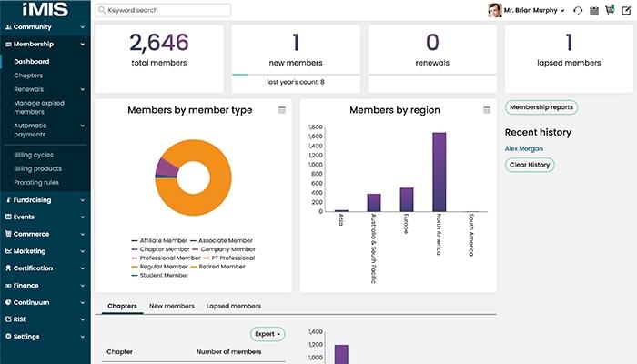Click the Europe bar in region chart

[x=407, y=199]
